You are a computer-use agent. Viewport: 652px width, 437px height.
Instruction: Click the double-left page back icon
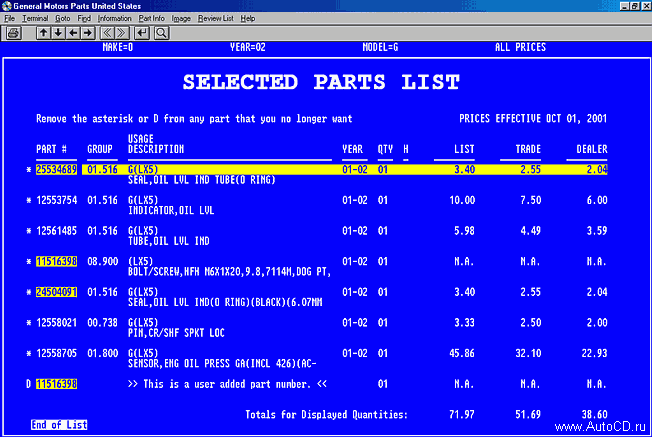coord(107,33)
